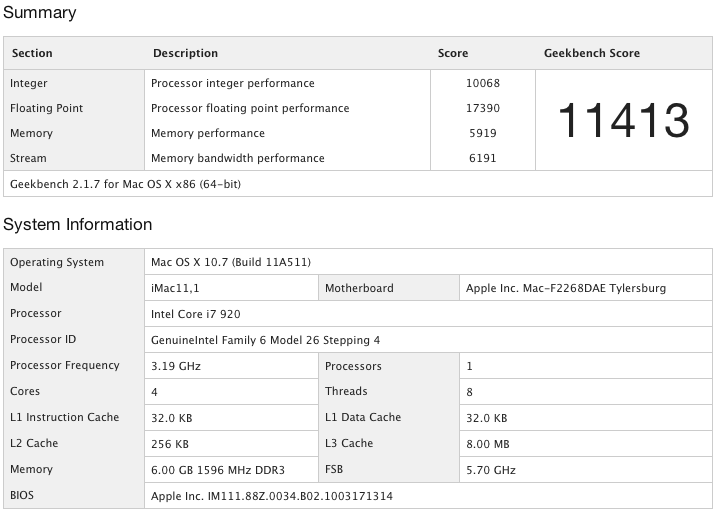Click the Stream score value 6191
The image size is (720, 514).
point(483,158)
